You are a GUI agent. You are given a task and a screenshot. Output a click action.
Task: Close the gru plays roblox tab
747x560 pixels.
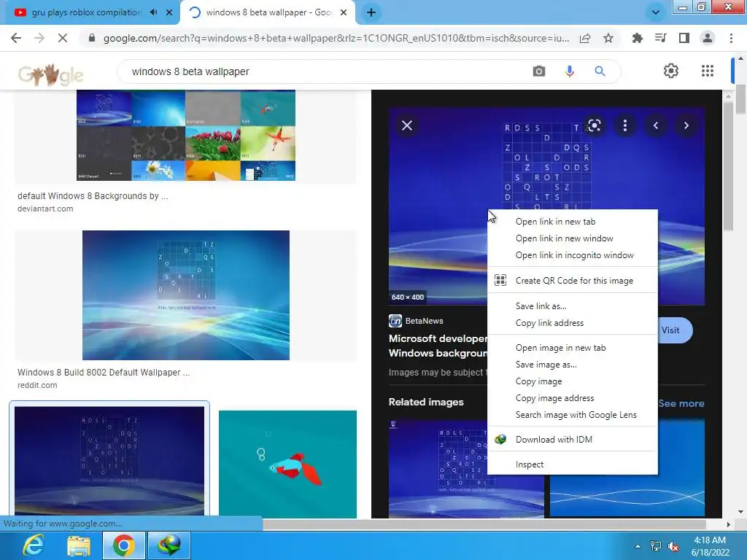(x=169, y=12)
